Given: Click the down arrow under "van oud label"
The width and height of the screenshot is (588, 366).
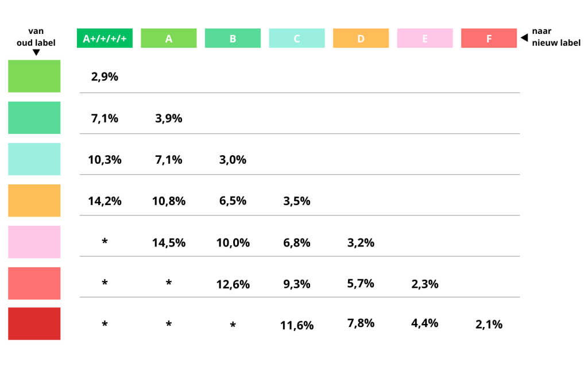Looking at the screenshot, I should (x=36, y=52).
